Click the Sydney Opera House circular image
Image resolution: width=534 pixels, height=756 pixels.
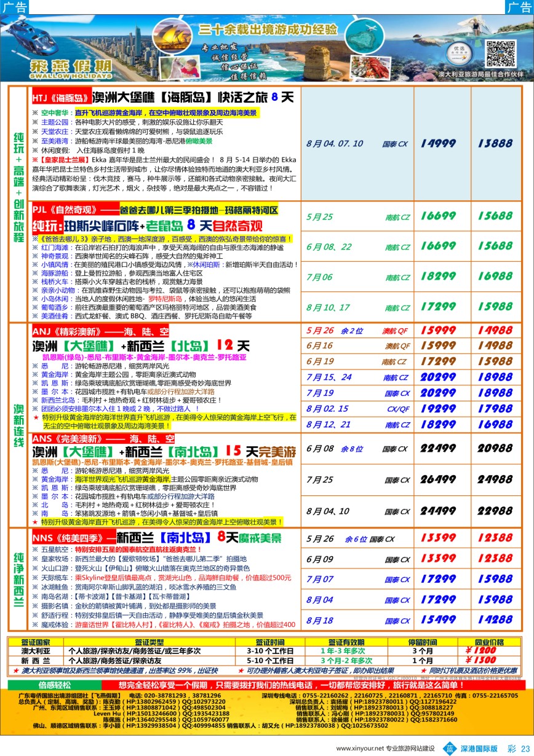point(173,37)
